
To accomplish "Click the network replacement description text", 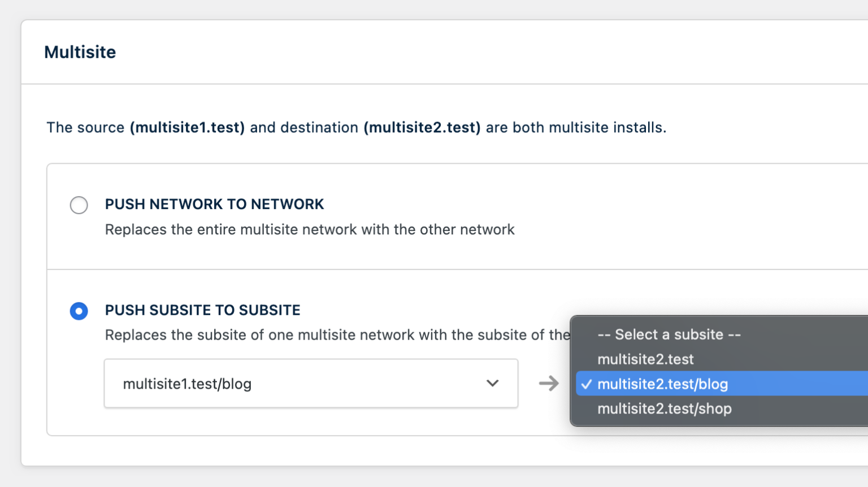I will (x=309, y=229).
